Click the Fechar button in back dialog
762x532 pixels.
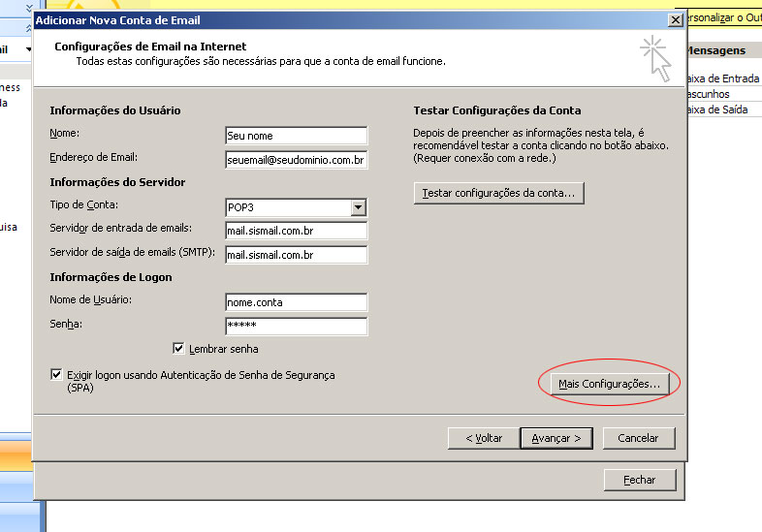[640, 480]
